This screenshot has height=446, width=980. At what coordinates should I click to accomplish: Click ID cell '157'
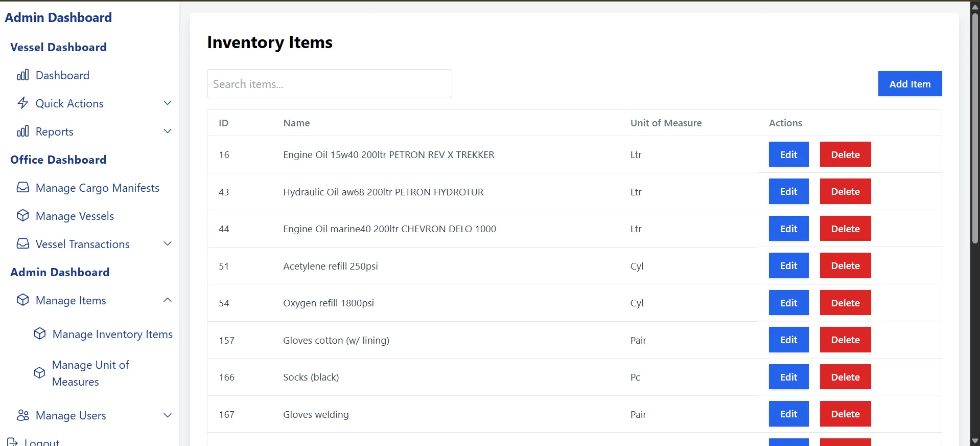click(x=226, y=340)
